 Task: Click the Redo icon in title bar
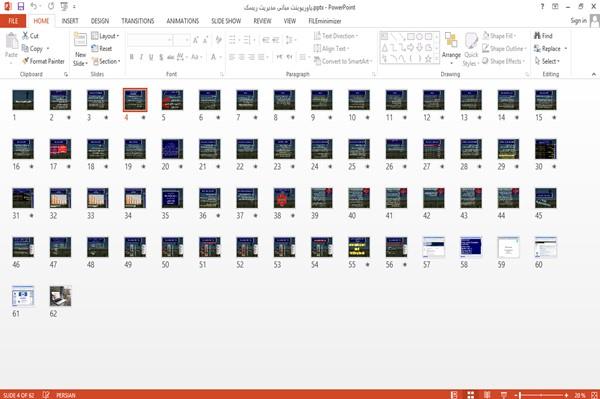click(51, 6)
